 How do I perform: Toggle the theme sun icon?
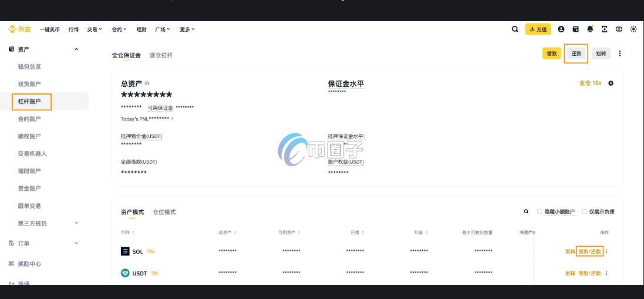(x=634, y=29)
